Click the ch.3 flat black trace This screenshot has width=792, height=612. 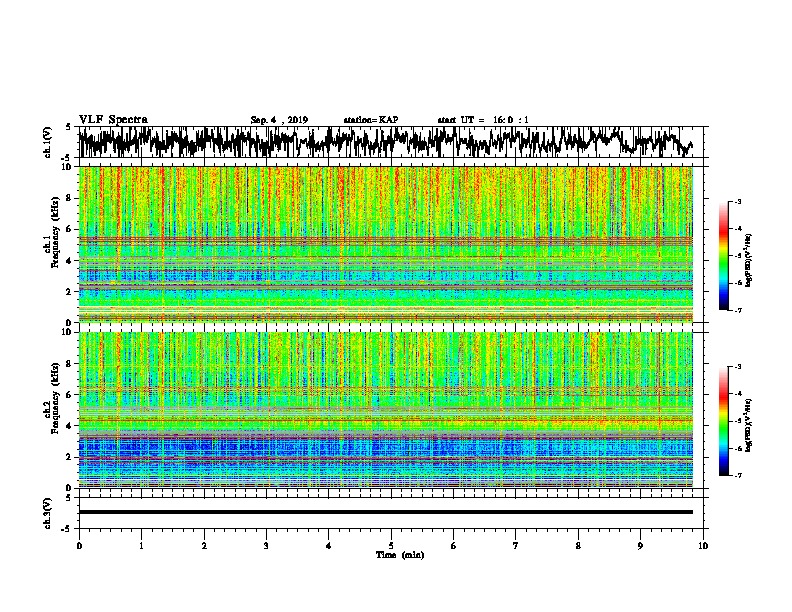386,512
